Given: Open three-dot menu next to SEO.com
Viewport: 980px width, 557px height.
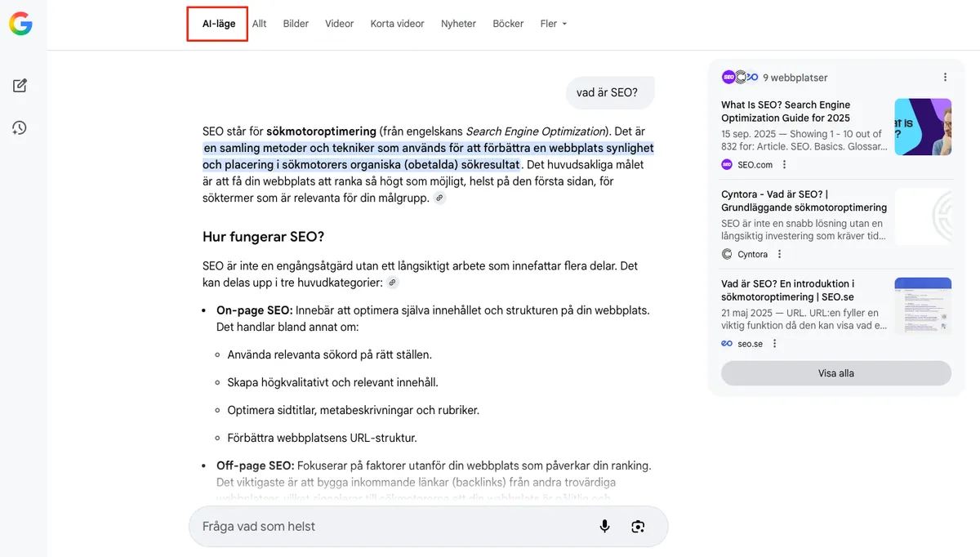Looking at the screenshot, I should 784,165.
